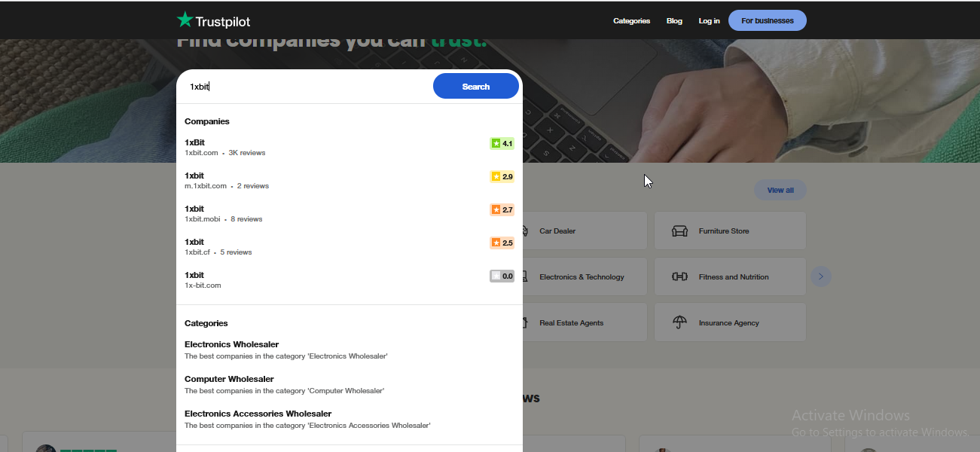
Task: Select the 1x-bit.com company result
Action: pyautogui.click(x=350, y=280)
